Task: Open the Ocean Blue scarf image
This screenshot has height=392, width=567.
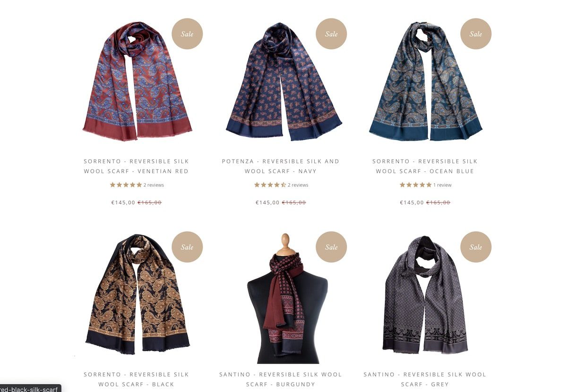Action: [426, 81]
